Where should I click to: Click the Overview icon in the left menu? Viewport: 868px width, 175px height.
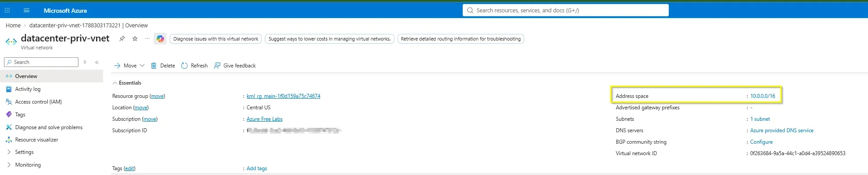coord(9,76)
